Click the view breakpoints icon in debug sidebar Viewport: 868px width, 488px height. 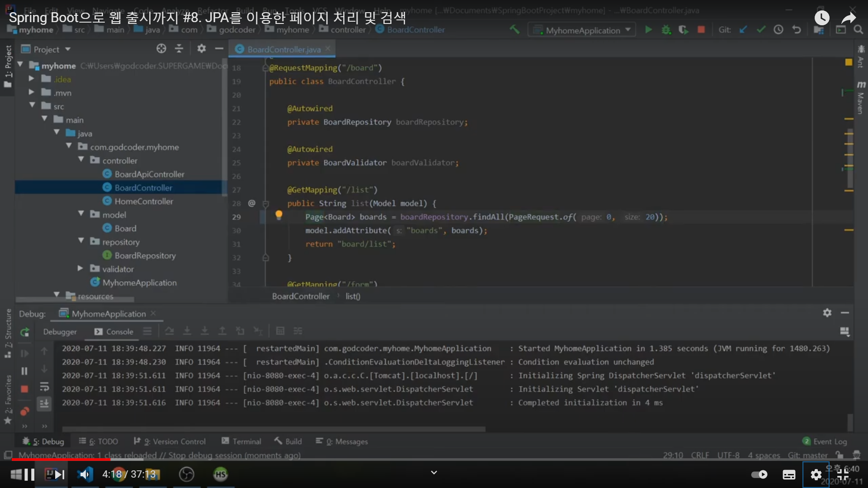pos(25,411)
